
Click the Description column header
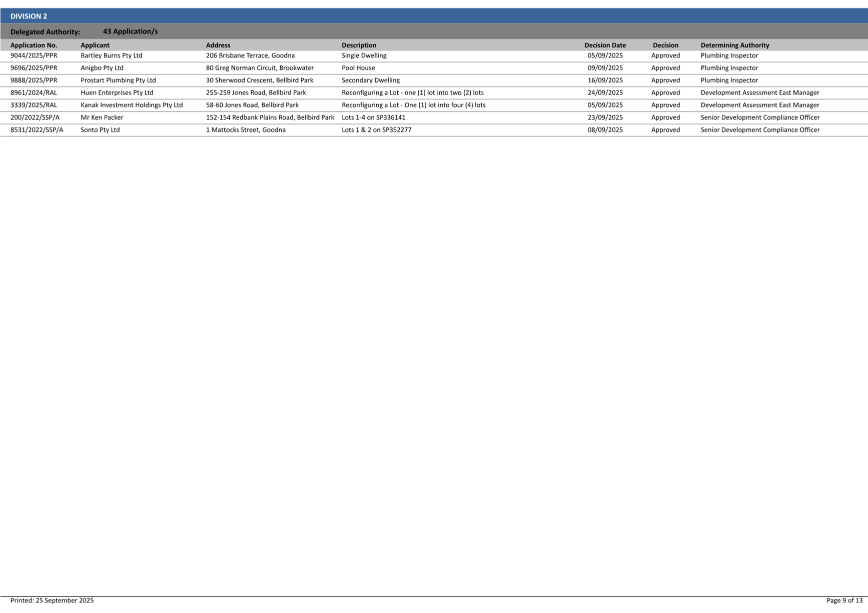(359, 45)
